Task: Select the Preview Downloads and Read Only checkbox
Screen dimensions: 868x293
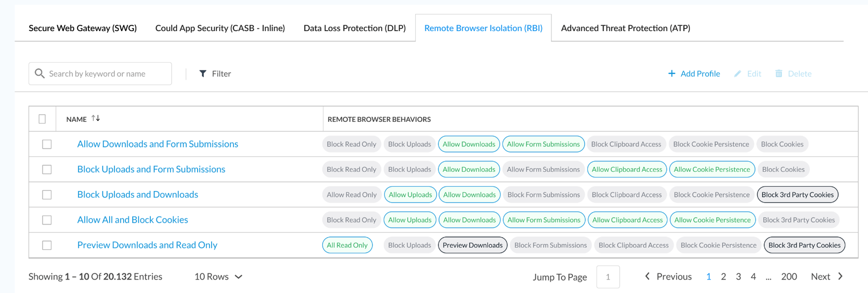Action: (x=47, y=245)
